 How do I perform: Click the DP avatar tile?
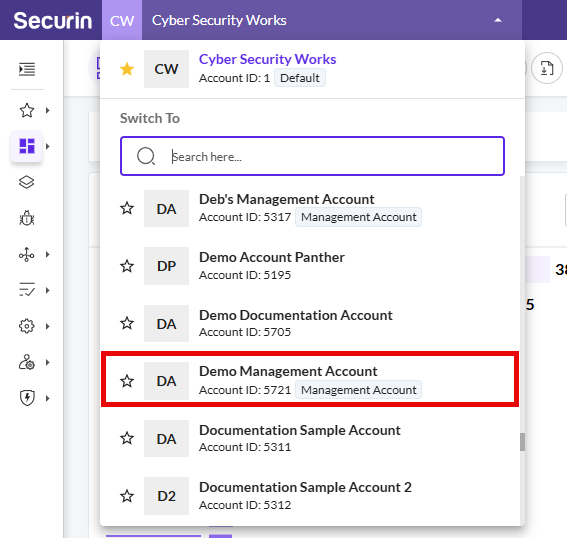(166, 266)
